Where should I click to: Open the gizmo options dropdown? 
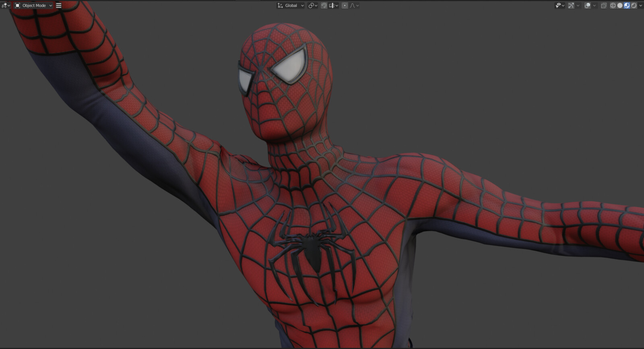[x=578, y=6]
